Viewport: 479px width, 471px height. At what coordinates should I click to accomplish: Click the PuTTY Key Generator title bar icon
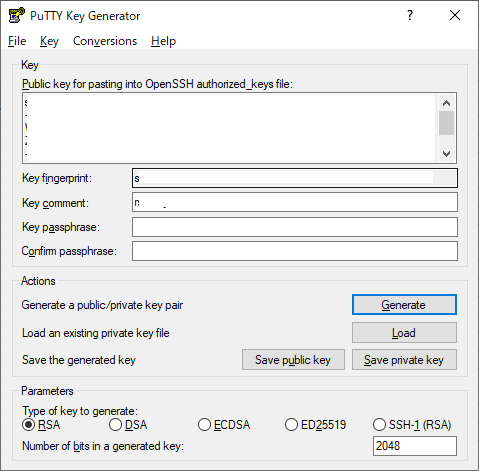(17, 15)
